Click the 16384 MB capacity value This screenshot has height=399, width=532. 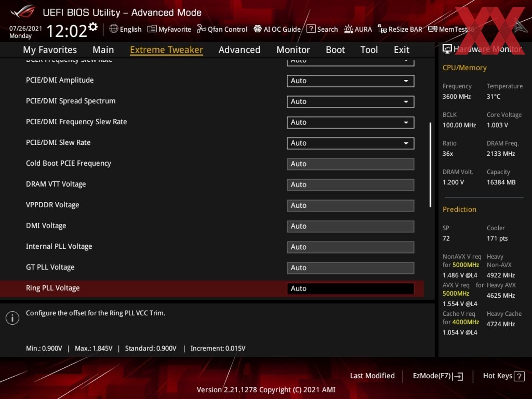pos(501,182)
